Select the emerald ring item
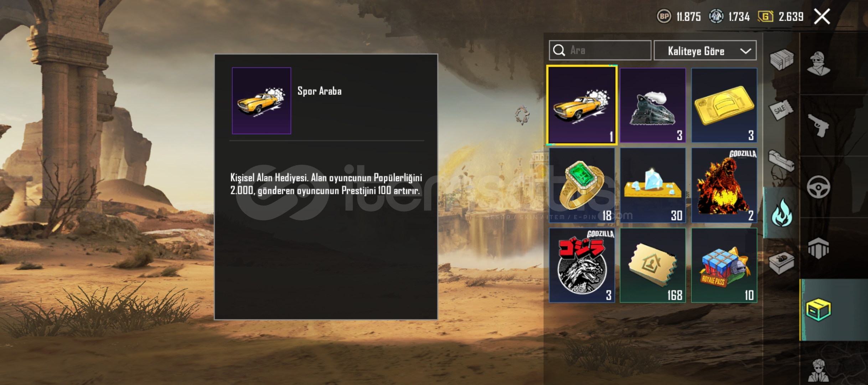The image size is (868, 385). click(x=582, y=185)
